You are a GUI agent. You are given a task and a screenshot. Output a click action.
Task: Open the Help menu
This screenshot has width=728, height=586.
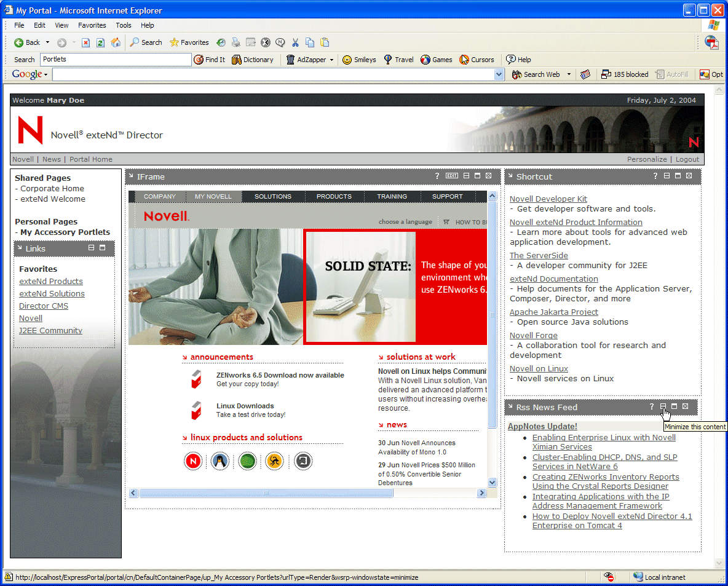pos(147,25)
